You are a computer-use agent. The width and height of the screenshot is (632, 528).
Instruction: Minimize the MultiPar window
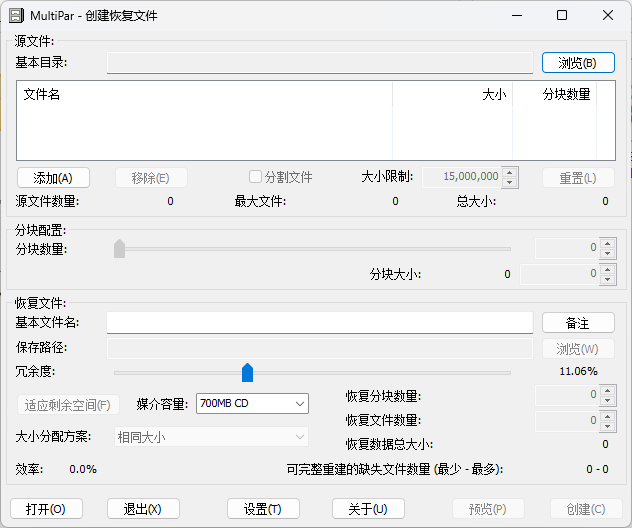click(x=517, y=16)
